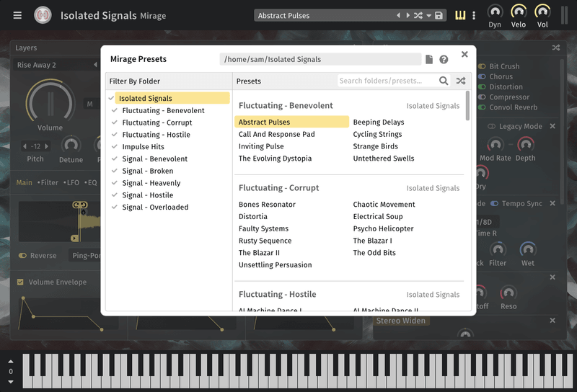Screen dimensions: 577x392
Task: Select the Impulse Hits folder
Action: pos(143,147)
